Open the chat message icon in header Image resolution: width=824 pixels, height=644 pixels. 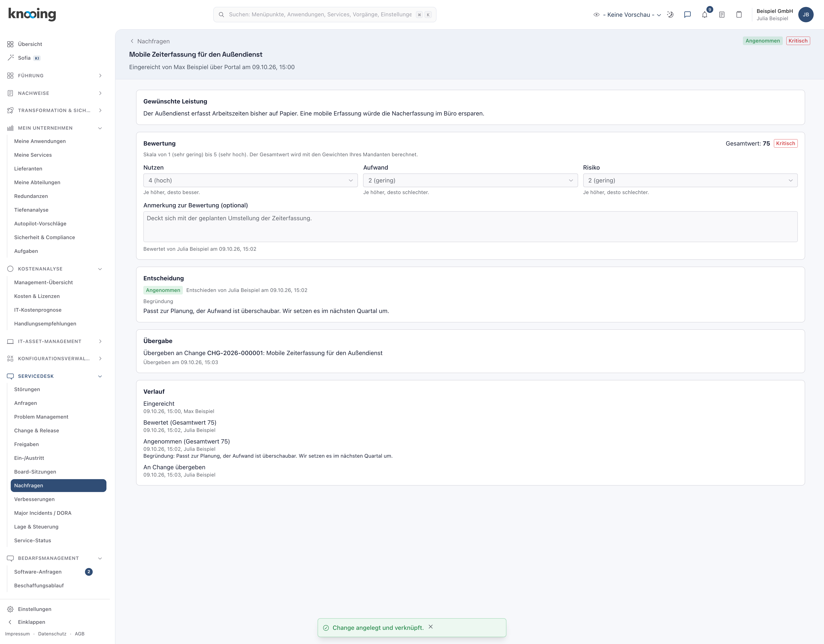click(x=688, y=15)
